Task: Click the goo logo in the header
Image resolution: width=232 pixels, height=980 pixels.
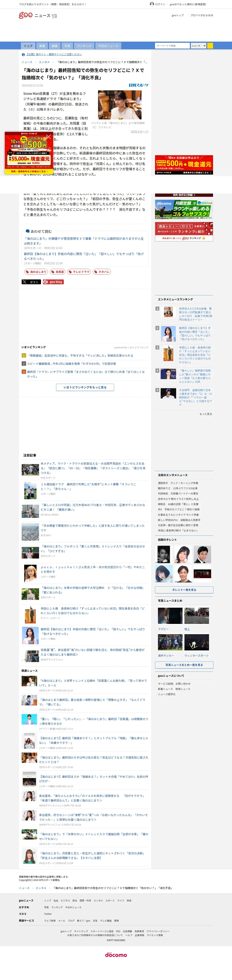Action: pos(26,15)
